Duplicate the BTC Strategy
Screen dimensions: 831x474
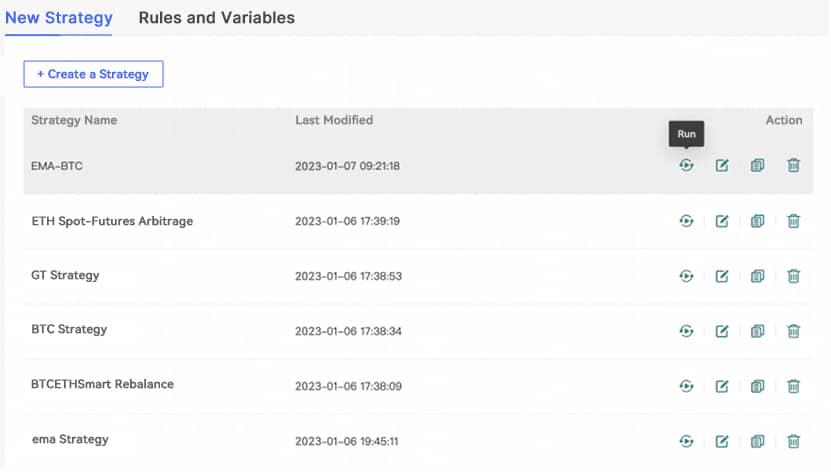click(x=757, y=331)
